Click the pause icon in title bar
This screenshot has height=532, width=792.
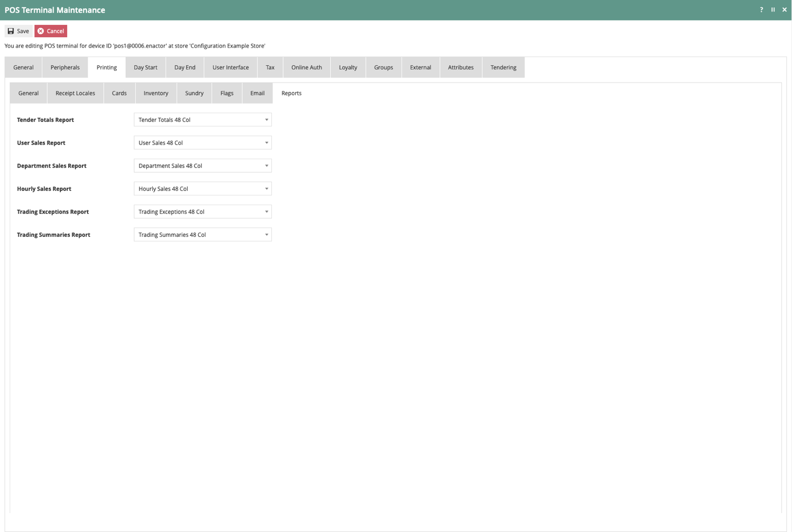[773, 9]
